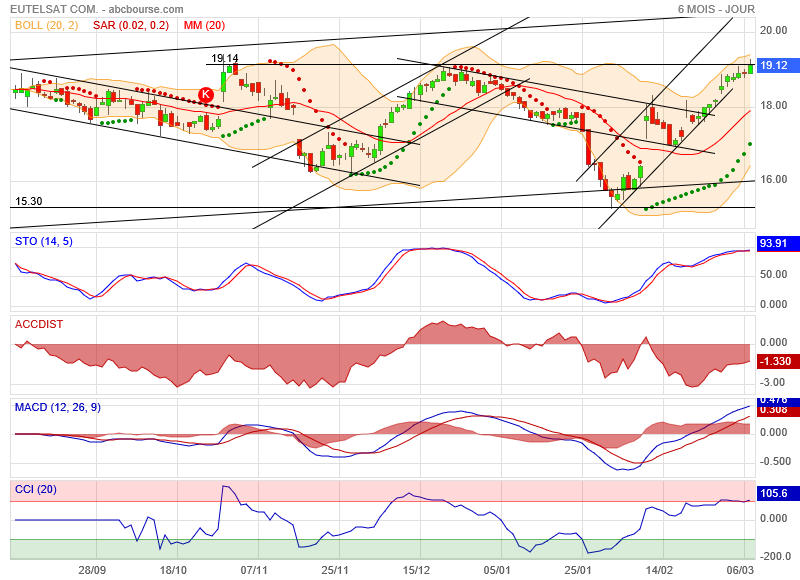Click the 15.30 support level label
Viewport: 800px width, 580px height.
pyautogui.click(x=29, y=201)
